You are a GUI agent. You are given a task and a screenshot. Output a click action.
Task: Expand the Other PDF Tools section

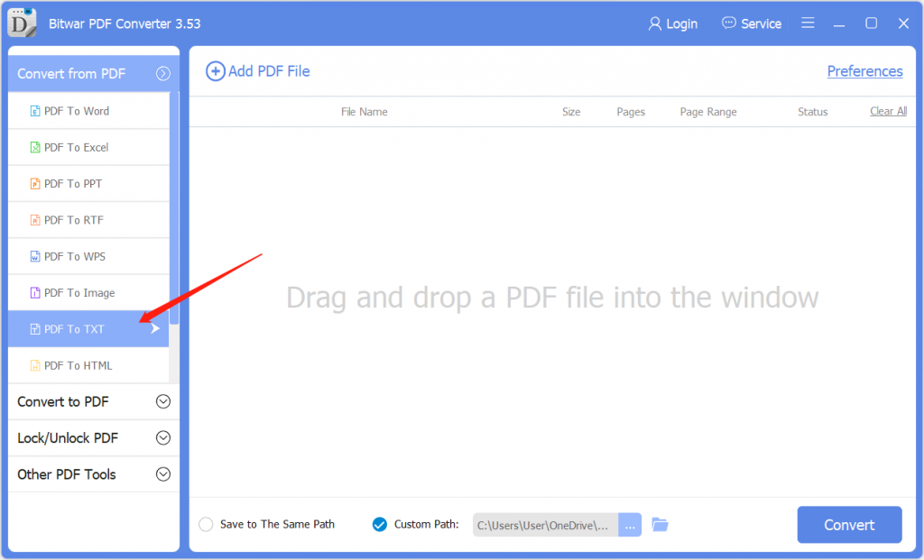162,474
